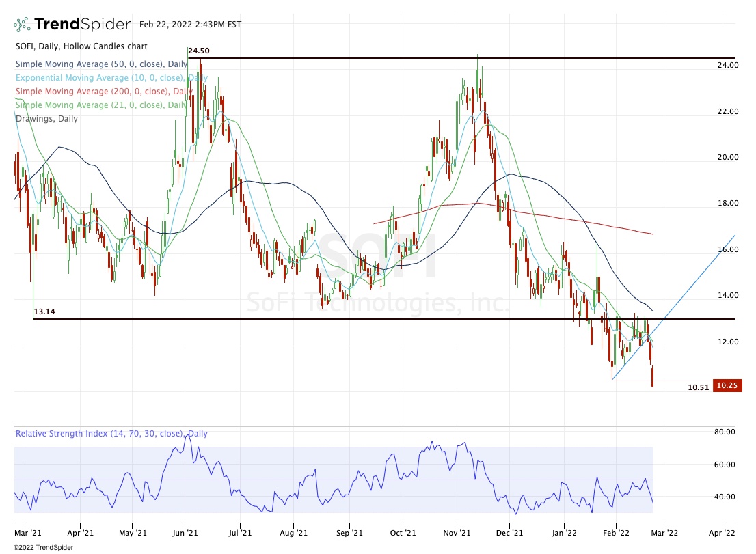
Task: Select the 13.14 support level label
Action: coord(44,311)
